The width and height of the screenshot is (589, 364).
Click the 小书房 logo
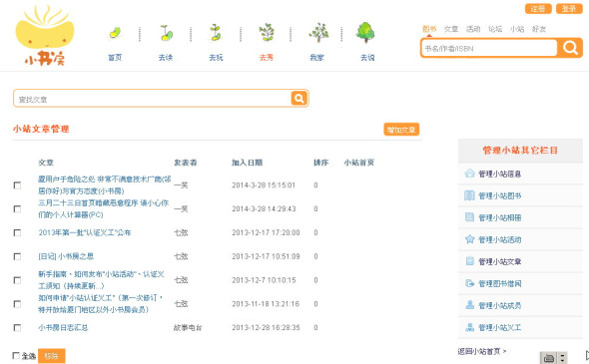pos(45,35)
